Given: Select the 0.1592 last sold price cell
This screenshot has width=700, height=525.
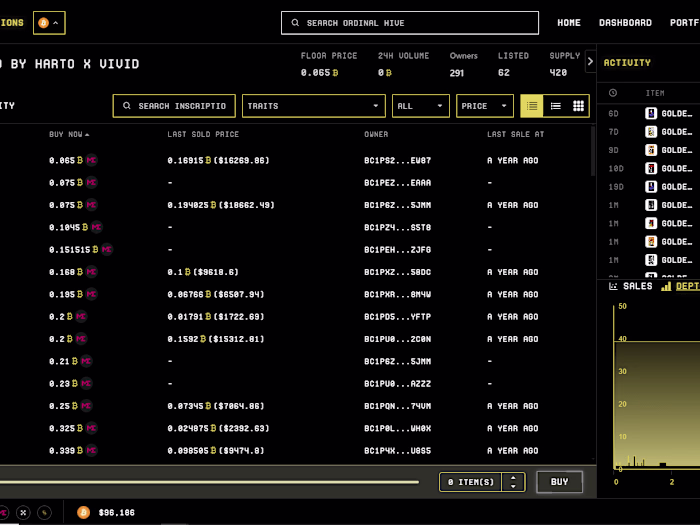Looking at the screenshot, I should (216, 339).
